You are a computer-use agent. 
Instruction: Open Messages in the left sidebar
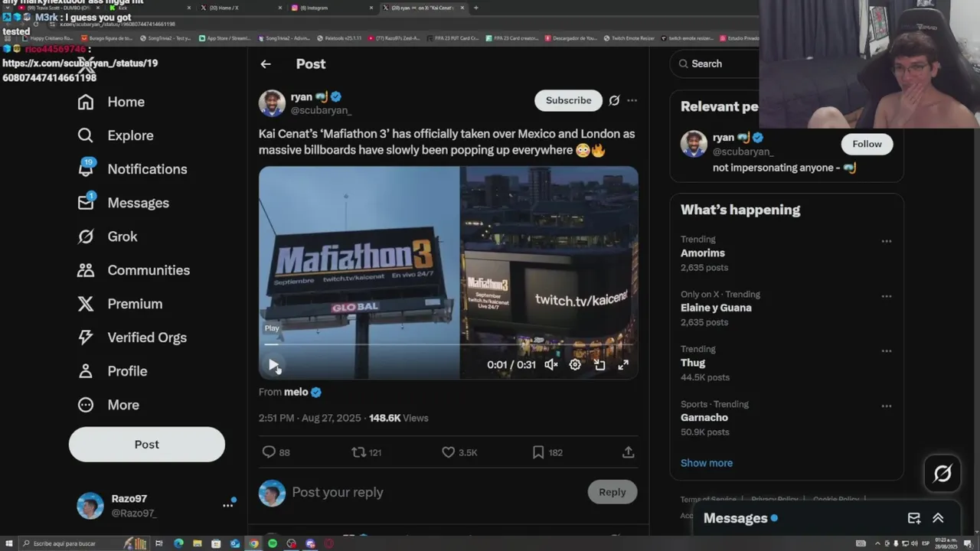point(123,203)
